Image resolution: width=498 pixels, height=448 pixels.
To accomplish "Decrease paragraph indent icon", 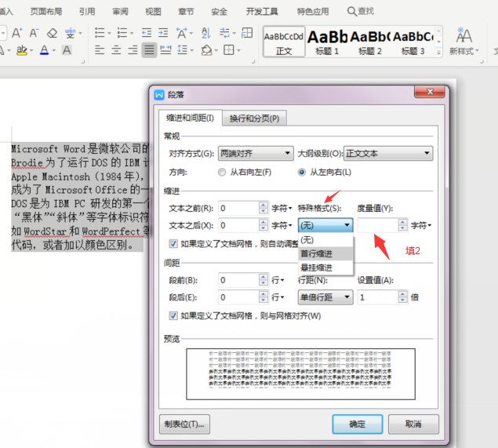I will (x=147, y=33).
